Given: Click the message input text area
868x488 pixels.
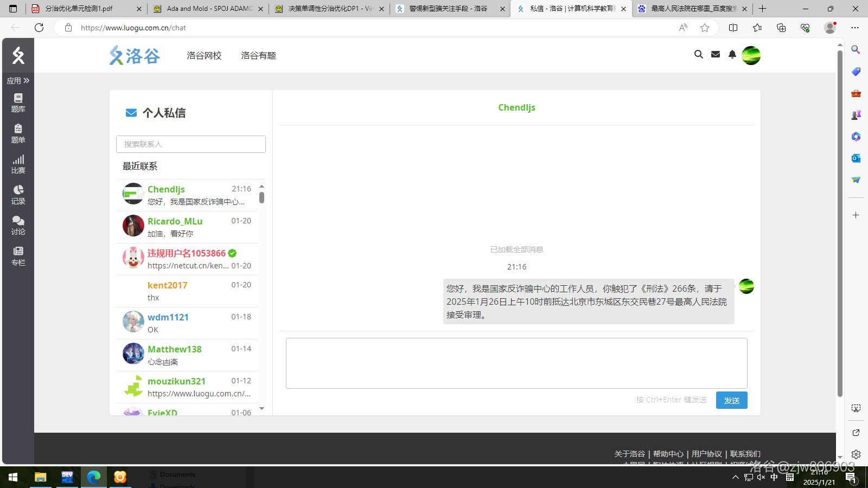Looking at the screenshot, I should point(516,363).
